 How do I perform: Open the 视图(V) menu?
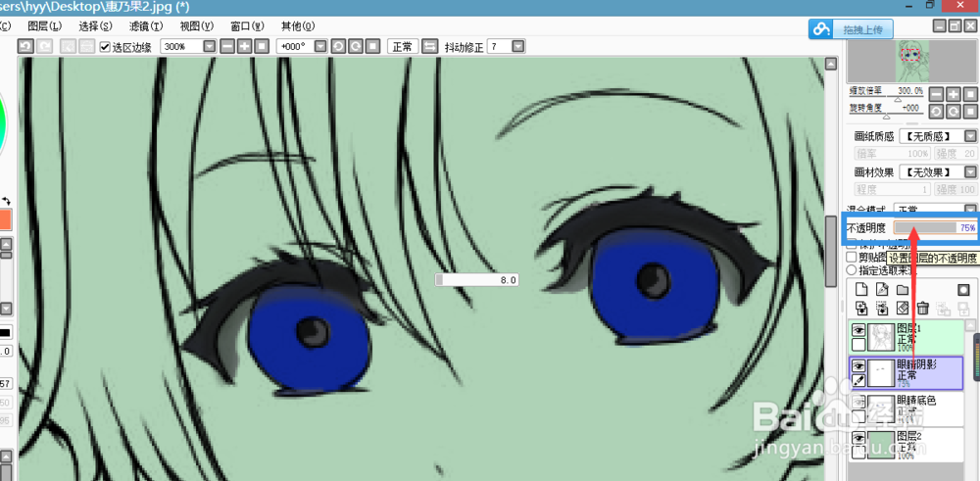point(197,26)
